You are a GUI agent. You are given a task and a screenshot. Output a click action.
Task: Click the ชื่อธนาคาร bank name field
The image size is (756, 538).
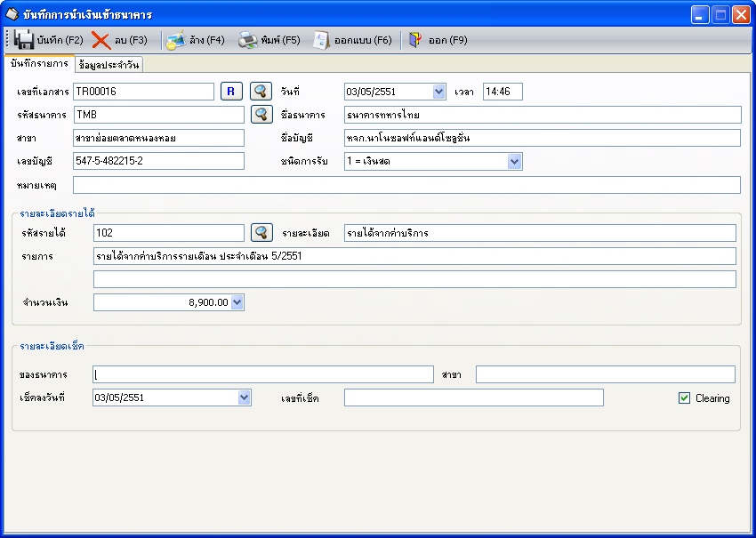[543, 115]
